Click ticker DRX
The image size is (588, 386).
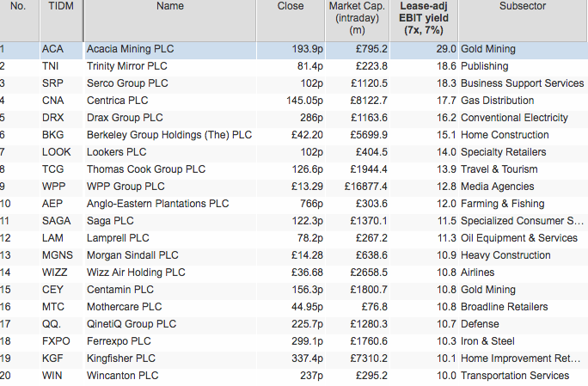point(53,118)
